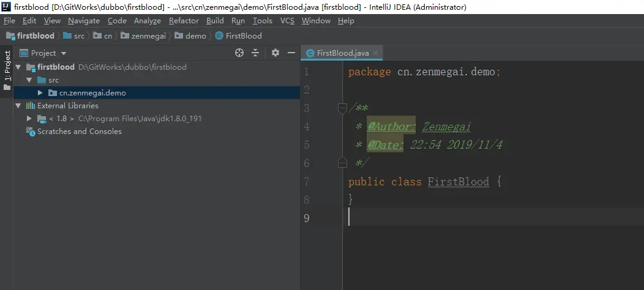Click the package statement on line 1

pyautogui.click(x=424, y=72)
